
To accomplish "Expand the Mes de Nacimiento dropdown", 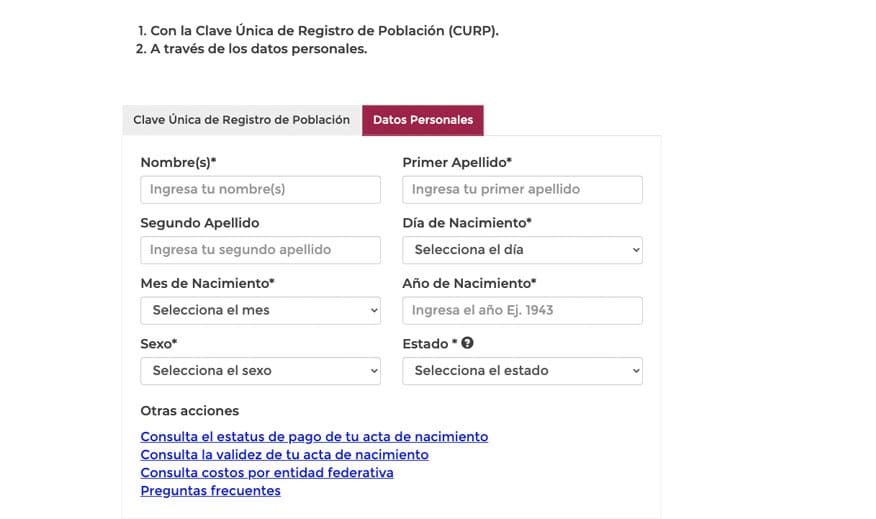I will coord(260,310).
